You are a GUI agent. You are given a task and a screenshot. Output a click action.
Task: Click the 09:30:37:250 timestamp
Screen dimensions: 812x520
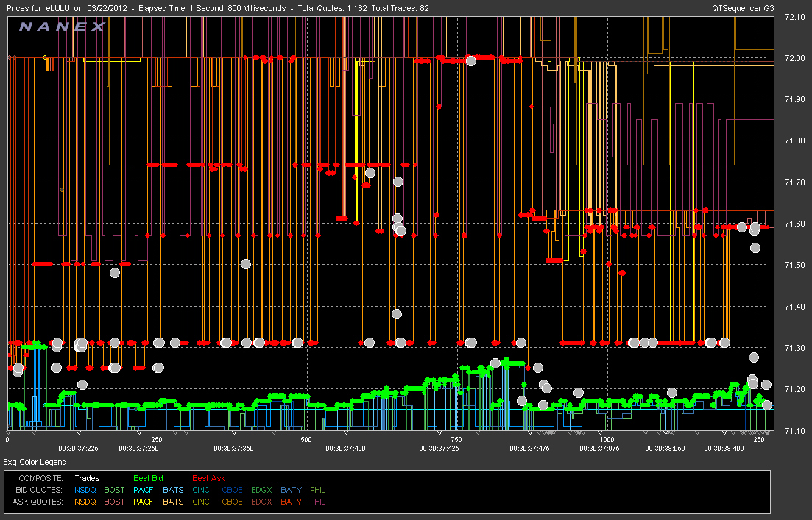(138, 449)
